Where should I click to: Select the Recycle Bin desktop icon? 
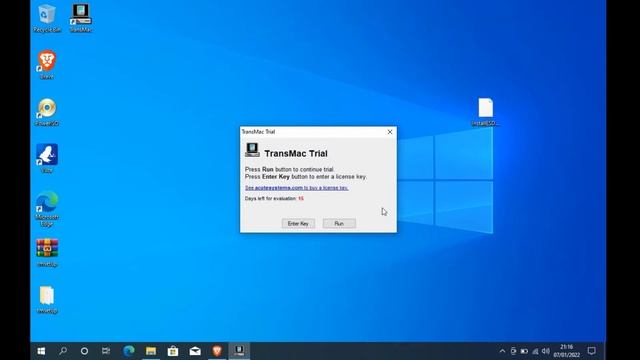pos(47,18)
